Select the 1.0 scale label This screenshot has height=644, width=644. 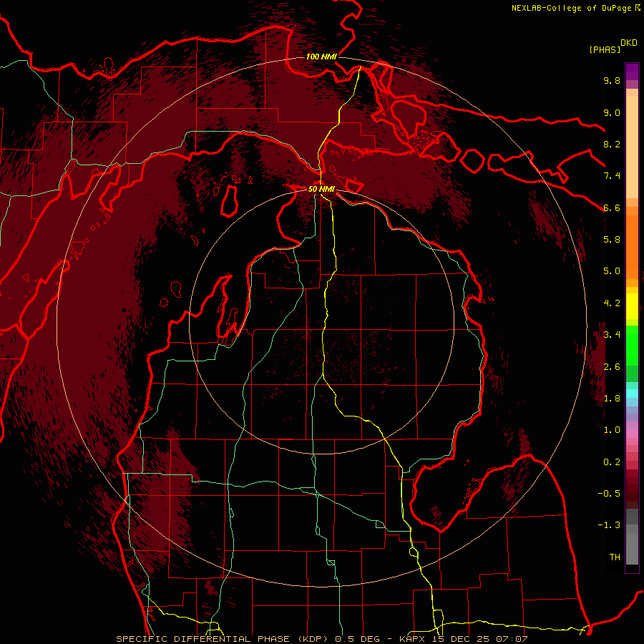(x=612, y=430)
